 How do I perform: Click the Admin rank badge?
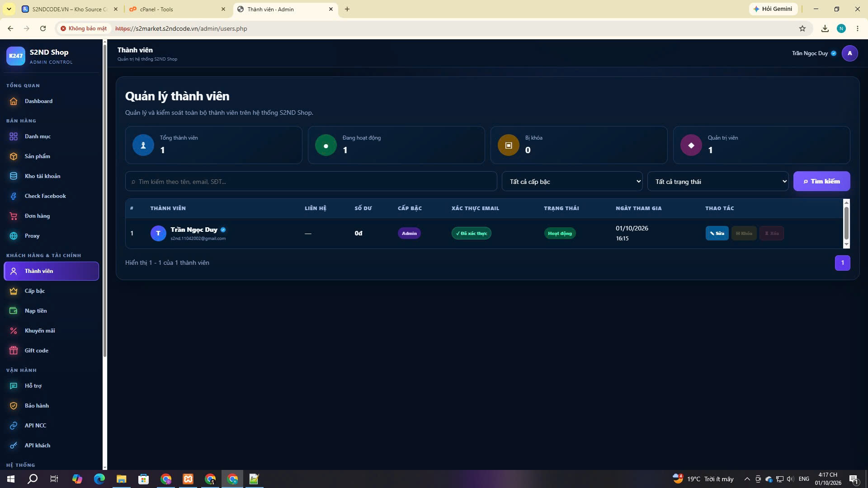point(409,233)
